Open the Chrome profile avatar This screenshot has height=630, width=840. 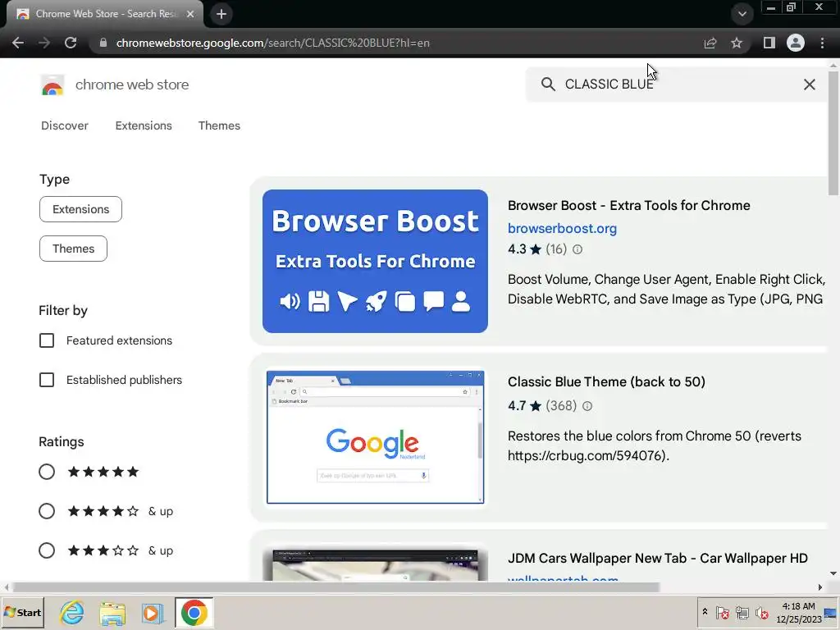pos(796,43)
